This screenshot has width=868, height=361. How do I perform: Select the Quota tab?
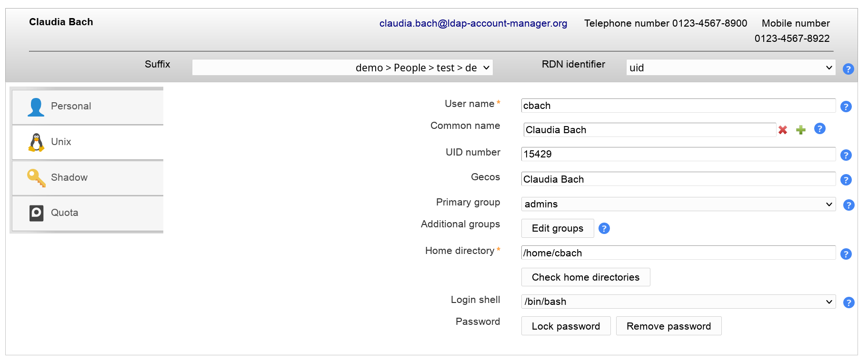tap(88, 213)
